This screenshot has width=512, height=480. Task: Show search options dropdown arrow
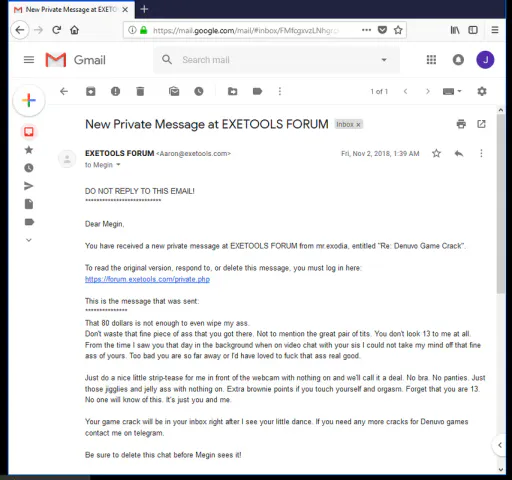click(x=384, y=60)
